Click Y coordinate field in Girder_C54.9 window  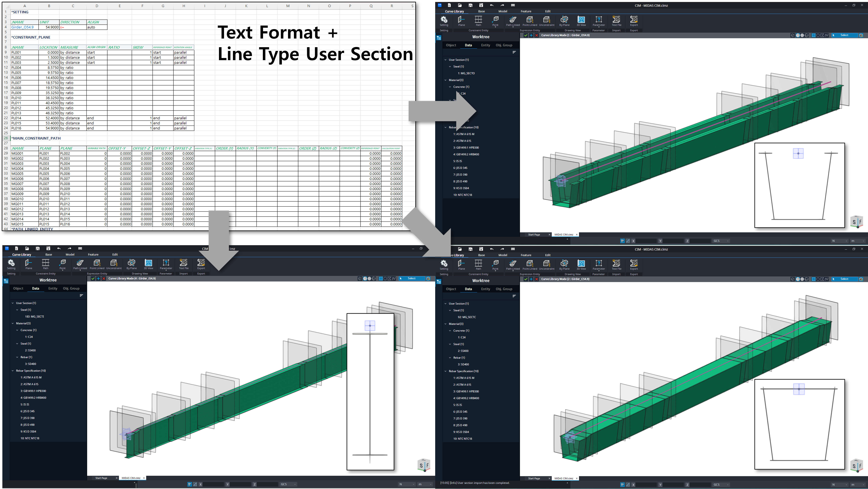click(673, 485)
